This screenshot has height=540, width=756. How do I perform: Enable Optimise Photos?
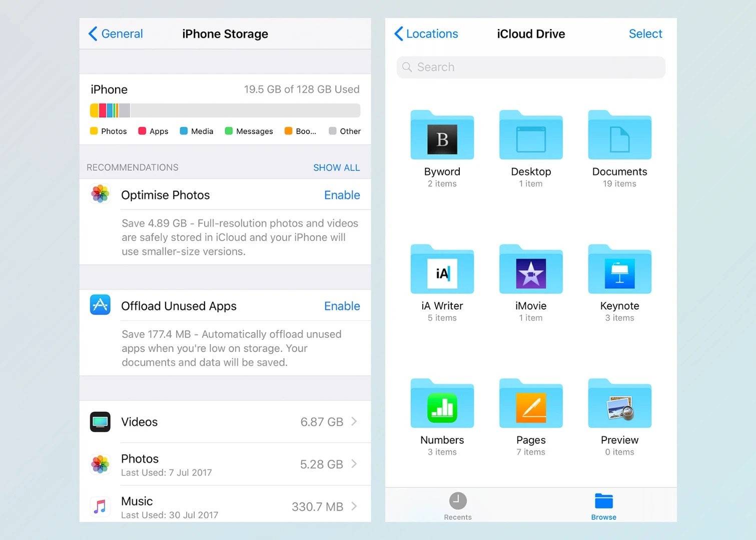[x=342, y=195]
